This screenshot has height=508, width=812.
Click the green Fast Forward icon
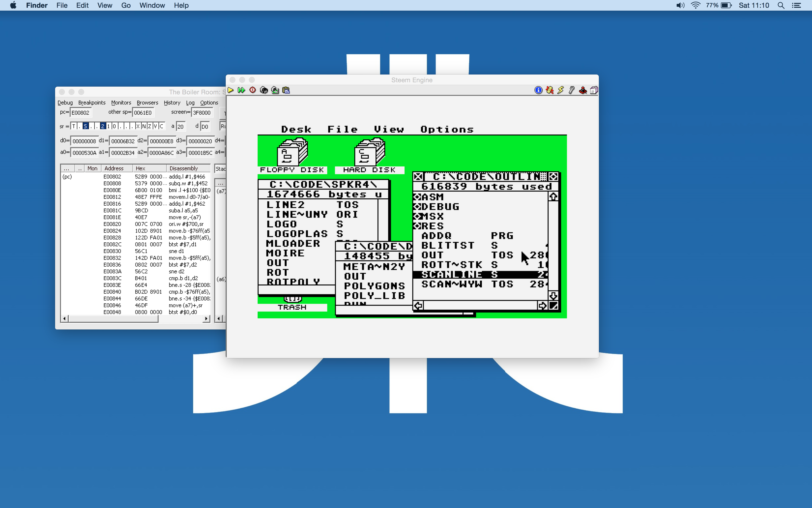[x=241, y=90]
